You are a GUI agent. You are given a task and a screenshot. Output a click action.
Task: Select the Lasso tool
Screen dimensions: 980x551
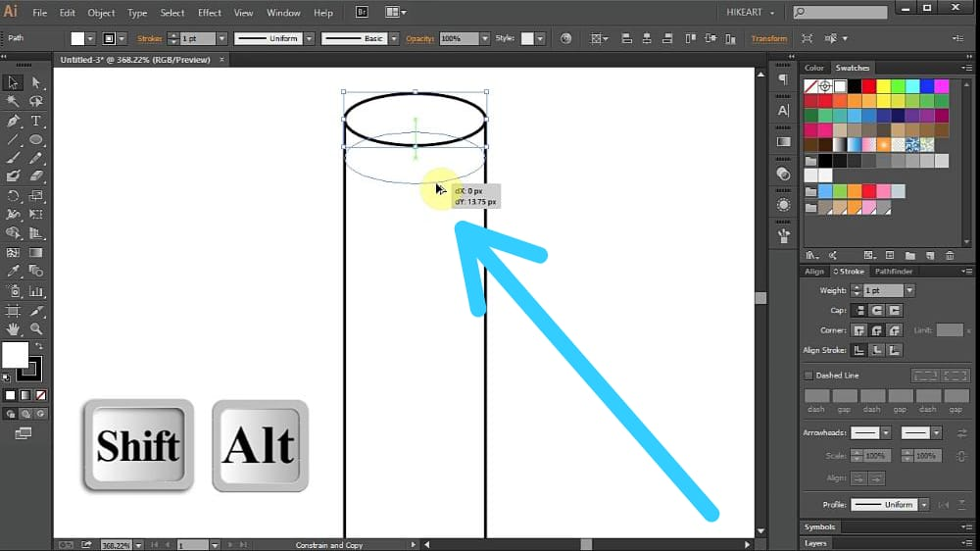pos(35,101)
